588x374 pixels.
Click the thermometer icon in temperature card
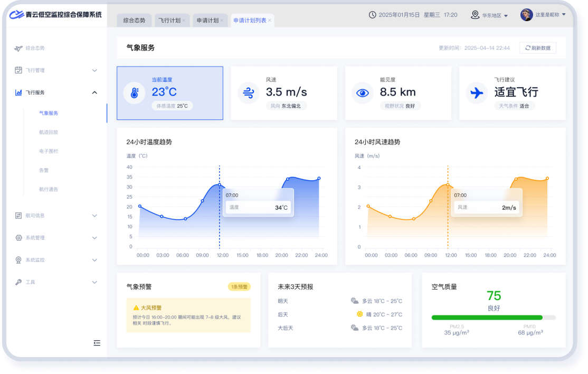pyautogui.click(x=134, y=93)
